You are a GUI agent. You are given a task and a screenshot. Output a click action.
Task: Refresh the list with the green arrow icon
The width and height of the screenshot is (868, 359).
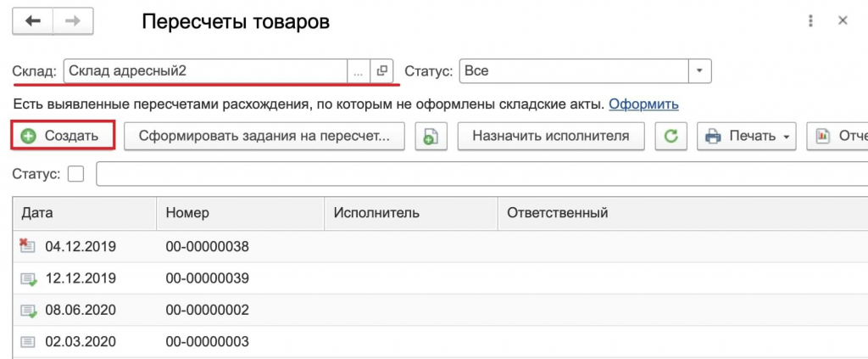coord(671,137)
